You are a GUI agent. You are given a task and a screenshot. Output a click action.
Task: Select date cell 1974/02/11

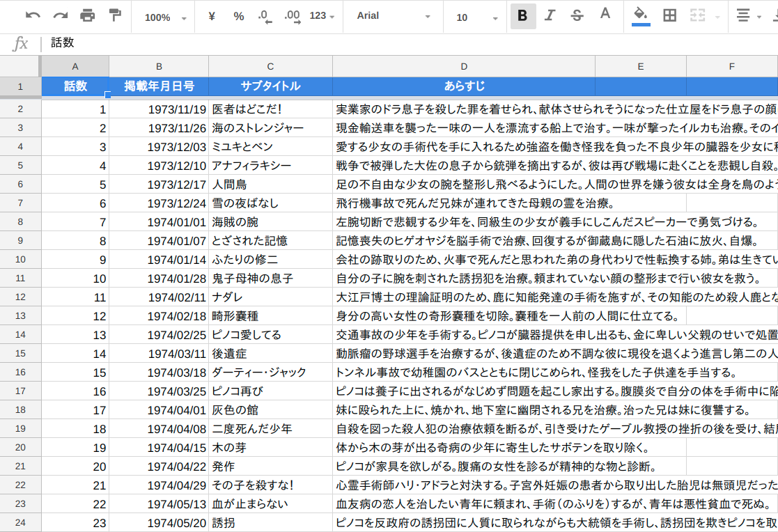[x=159, y=297]
